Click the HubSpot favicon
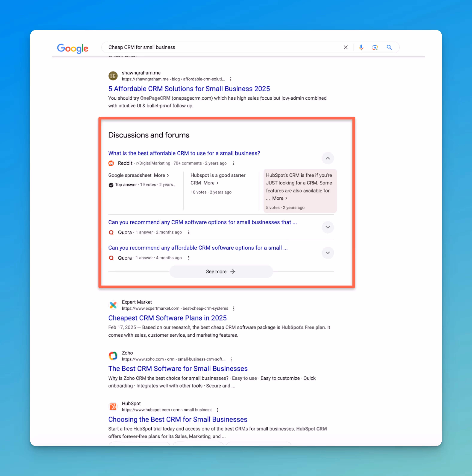This screenshot has height=476, width=472. coord(113,407)
